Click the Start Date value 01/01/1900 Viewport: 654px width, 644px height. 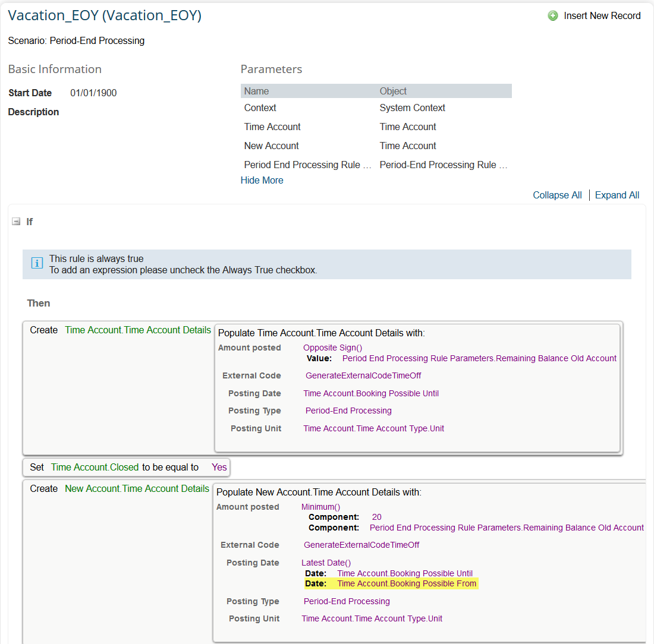(93, 93)
